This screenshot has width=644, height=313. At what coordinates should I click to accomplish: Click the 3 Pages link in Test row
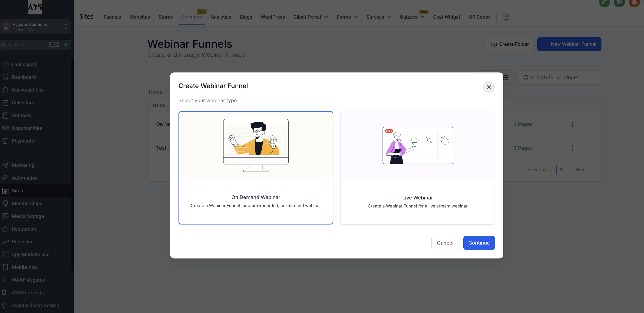(523, 148)
